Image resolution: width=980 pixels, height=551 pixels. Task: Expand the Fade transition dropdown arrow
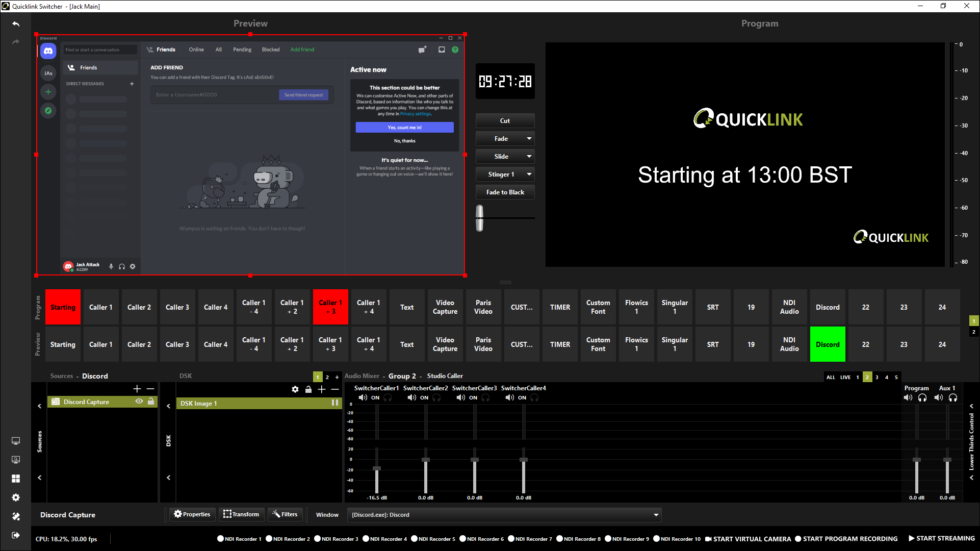pos(529,139)
